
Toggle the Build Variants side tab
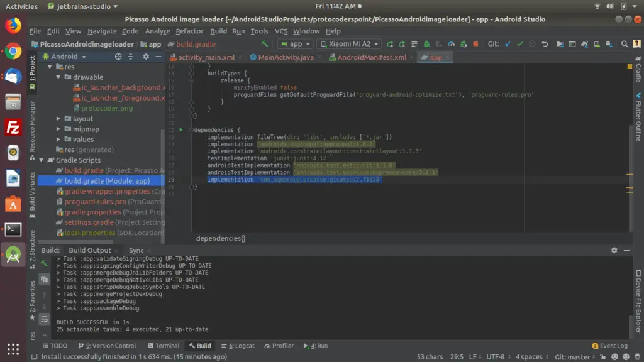coord(33,195)
